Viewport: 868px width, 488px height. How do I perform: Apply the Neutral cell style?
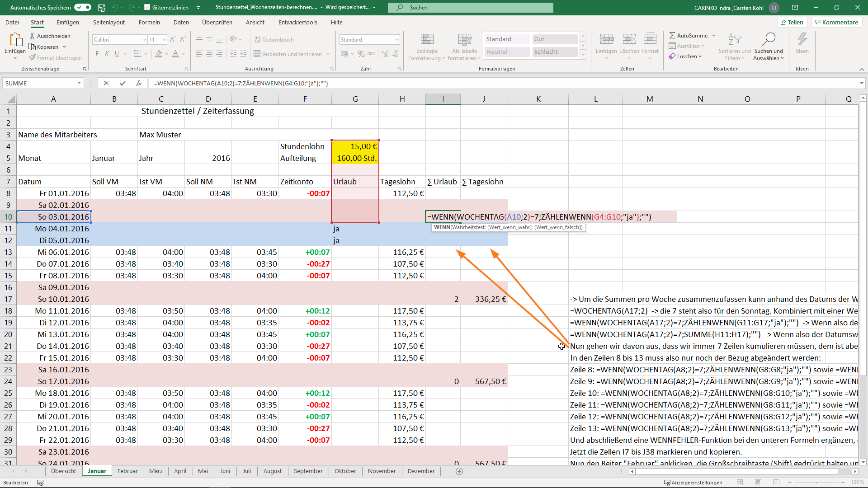[x=507, y=52]
